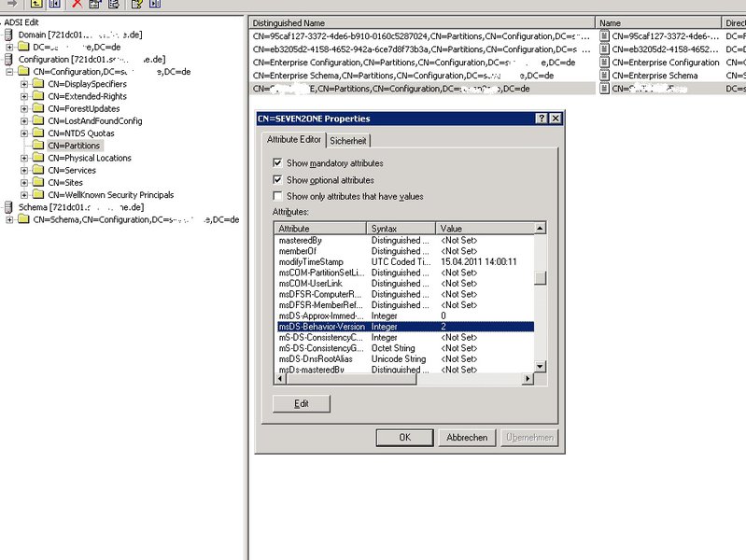
Task: Click the object icon beside CN=Enterprise Configuration name
Action: 604,63
